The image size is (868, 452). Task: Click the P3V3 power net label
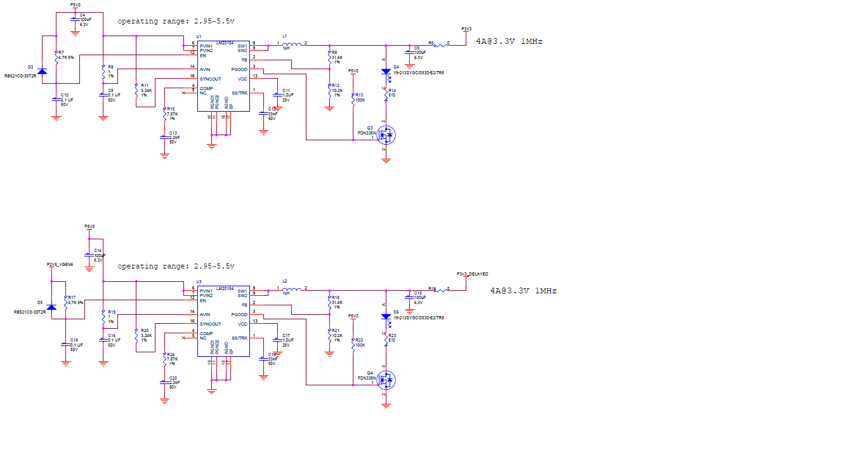click(466, 29)
